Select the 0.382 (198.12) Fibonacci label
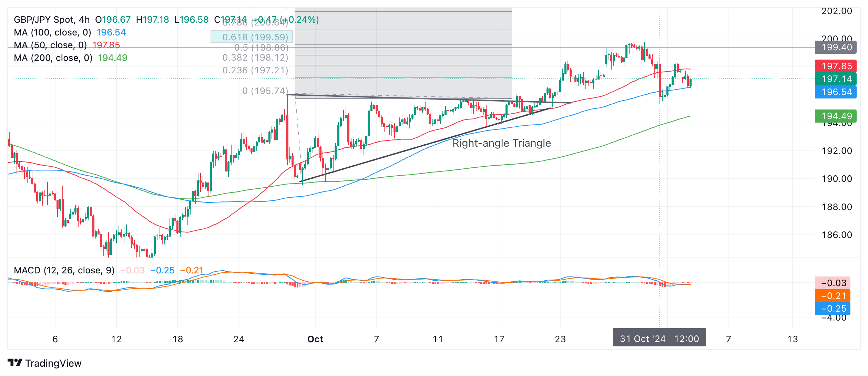The image size is (868, 376). [x=255, y=58]
